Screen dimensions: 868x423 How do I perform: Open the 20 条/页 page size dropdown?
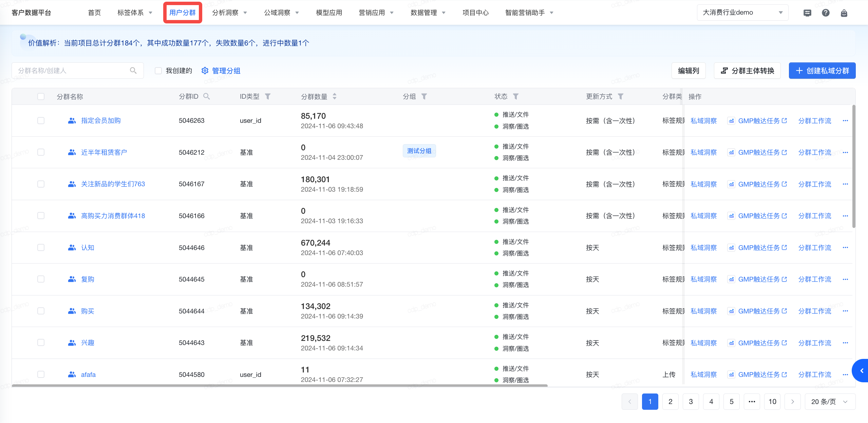coord(830,402)
